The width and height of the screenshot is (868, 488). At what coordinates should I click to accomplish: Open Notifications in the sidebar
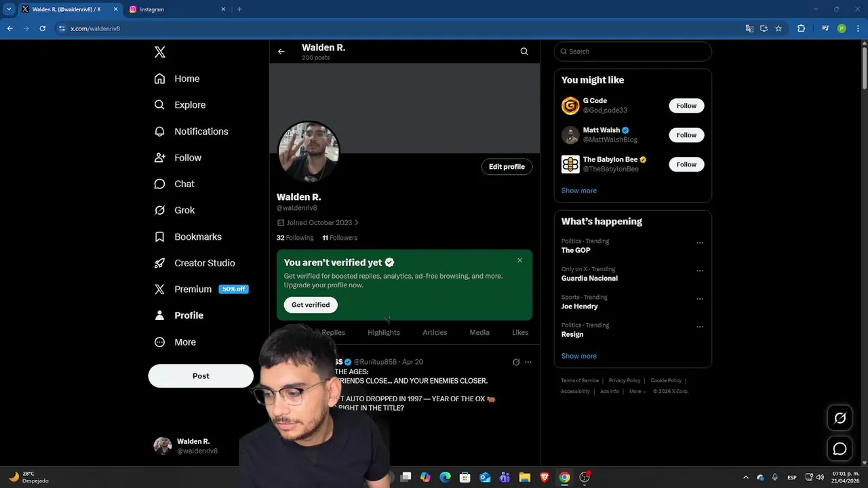191,131
